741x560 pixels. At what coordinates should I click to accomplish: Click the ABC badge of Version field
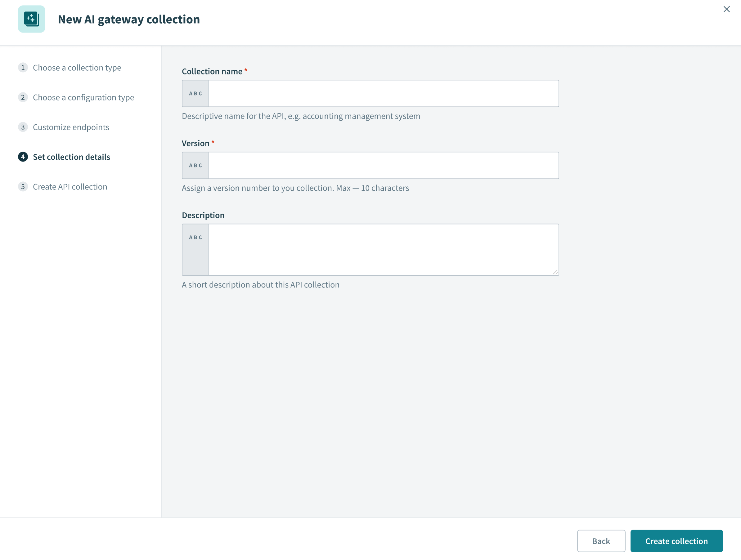click(195, 165)
